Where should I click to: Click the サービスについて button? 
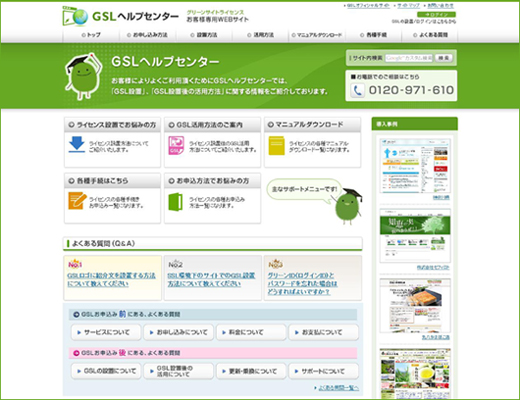106,332
